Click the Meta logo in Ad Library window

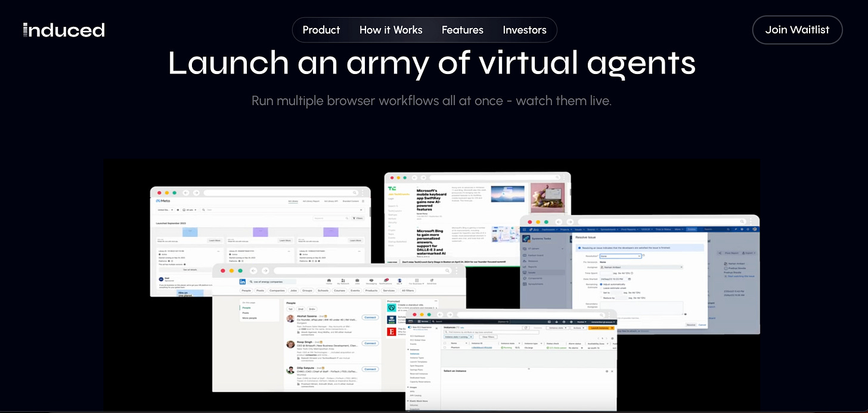pos(163,201)
